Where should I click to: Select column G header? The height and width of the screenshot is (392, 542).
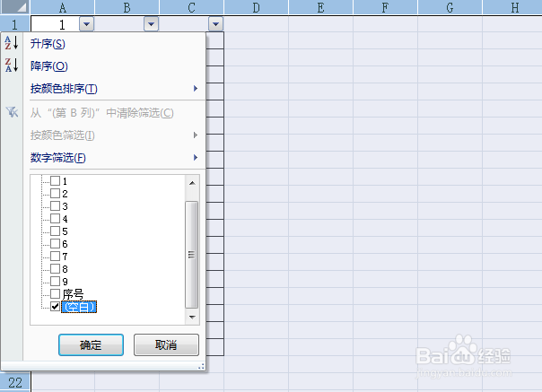(x=450, y=7)
